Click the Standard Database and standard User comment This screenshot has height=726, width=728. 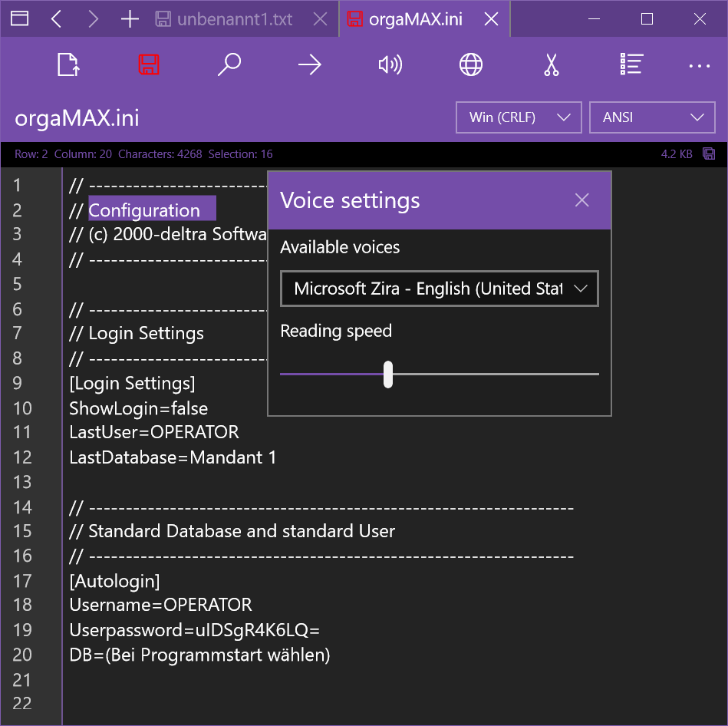pos(232,530)
